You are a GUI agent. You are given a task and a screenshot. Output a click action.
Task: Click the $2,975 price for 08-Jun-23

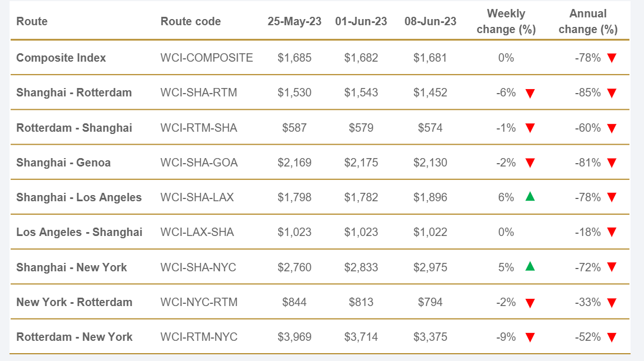click(x=430, y=267)
